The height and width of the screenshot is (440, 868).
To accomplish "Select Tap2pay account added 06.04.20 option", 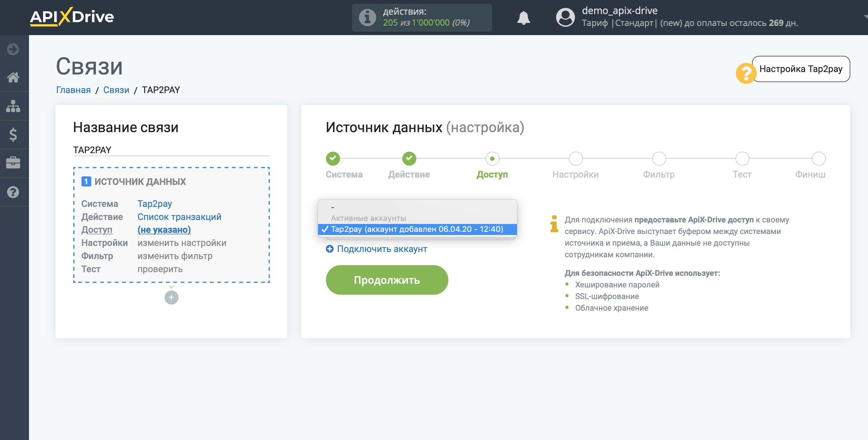I will (x=417, y=229).
